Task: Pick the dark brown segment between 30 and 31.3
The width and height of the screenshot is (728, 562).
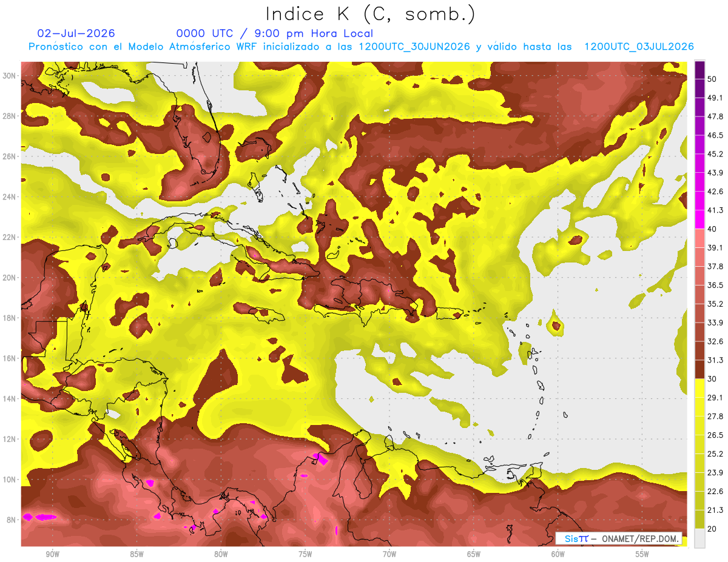Action: (699, 369)
